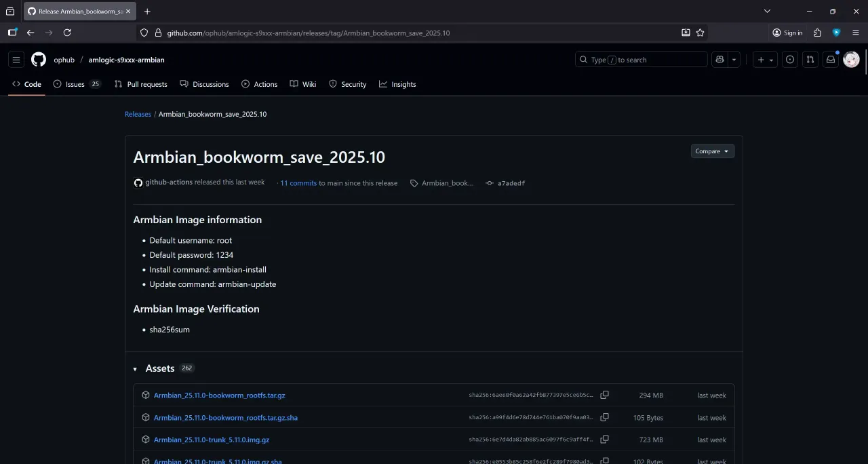868x464 pixels.
Task: Open the Copilot dropdown arrow
Action: (x=734, y=60)
